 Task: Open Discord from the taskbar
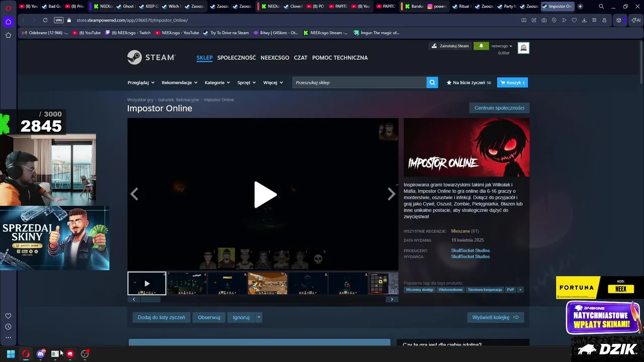tap(41, 354)
